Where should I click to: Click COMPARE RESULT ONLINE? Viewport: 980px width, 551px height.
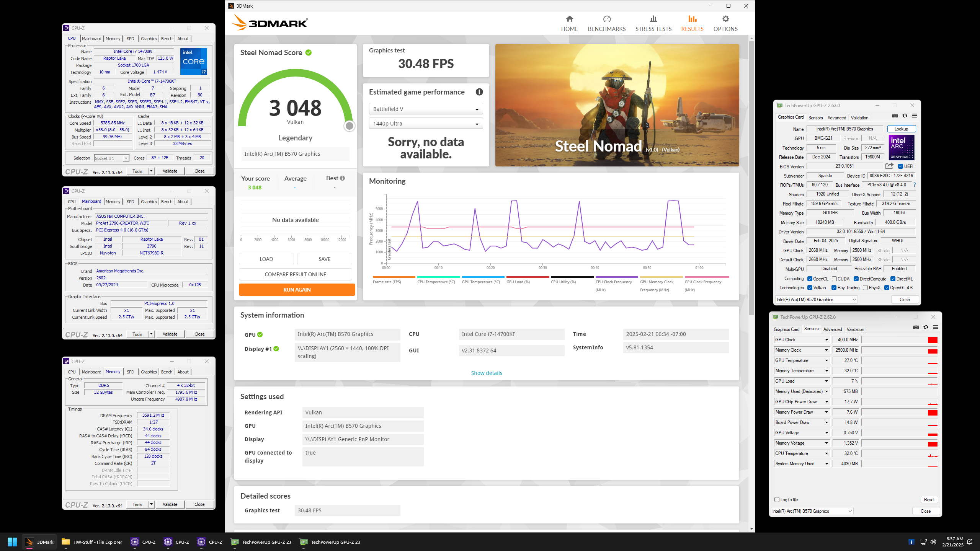[295, 274]
